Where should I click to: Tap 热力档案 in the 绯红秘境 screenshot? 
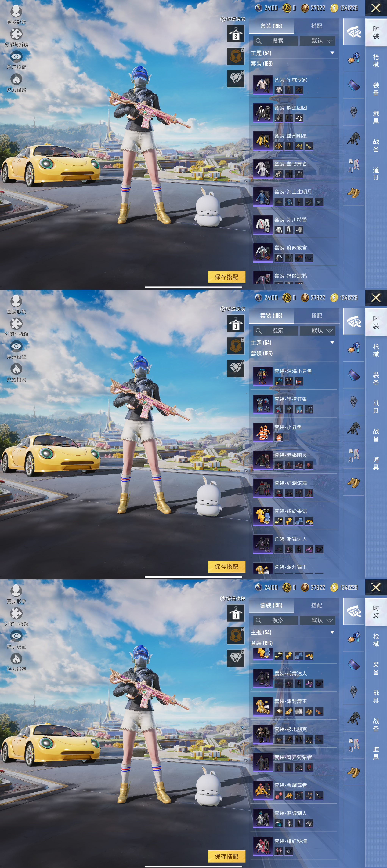click(x=16, y=661)
